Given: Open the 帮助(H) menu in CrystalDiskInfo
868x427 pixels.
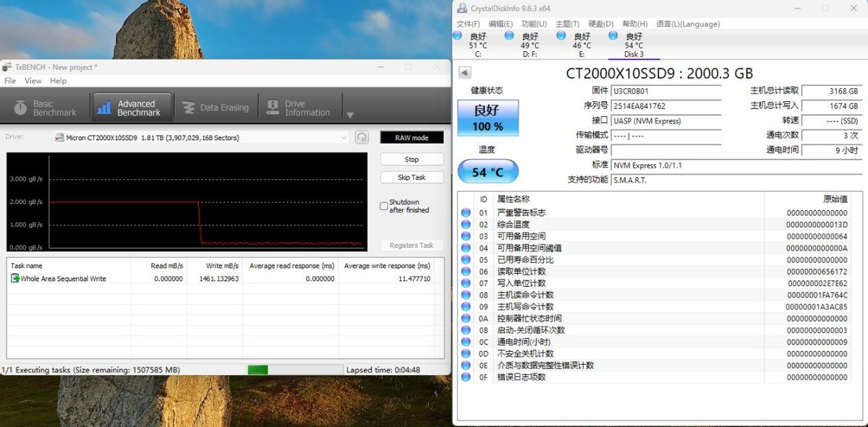Looking at the screenshot, I should 634,24.
